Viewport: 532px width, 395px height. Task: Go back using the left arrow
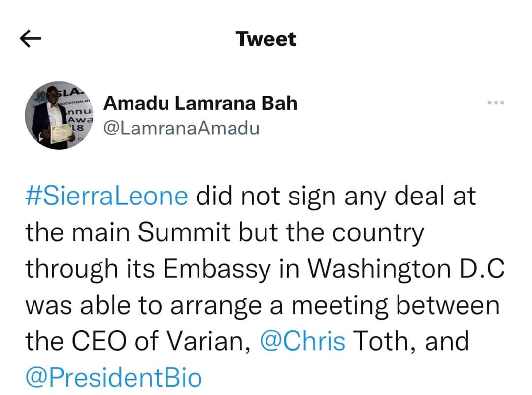tap(31, 39)
